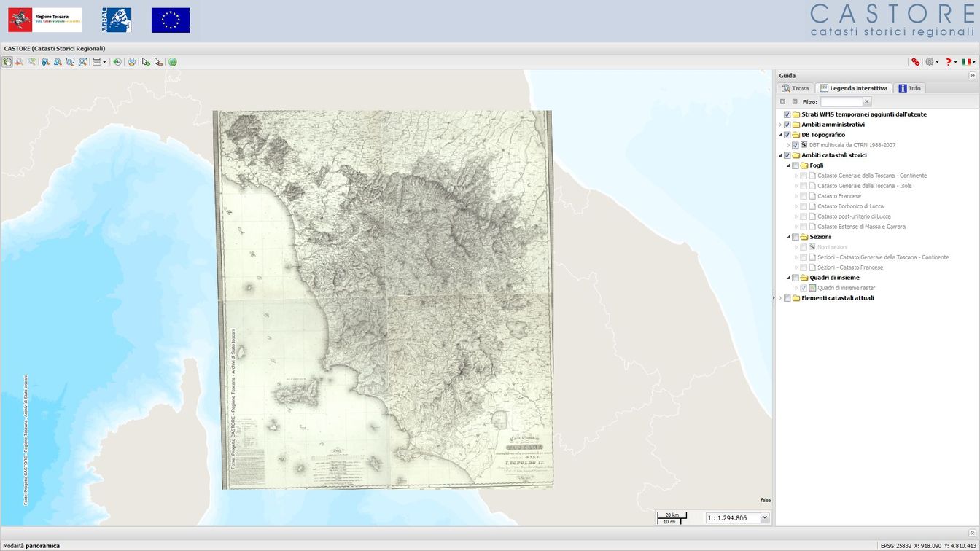Switch to the Trova tab
This screenshot has width=980, height=551.
(795, 88)
